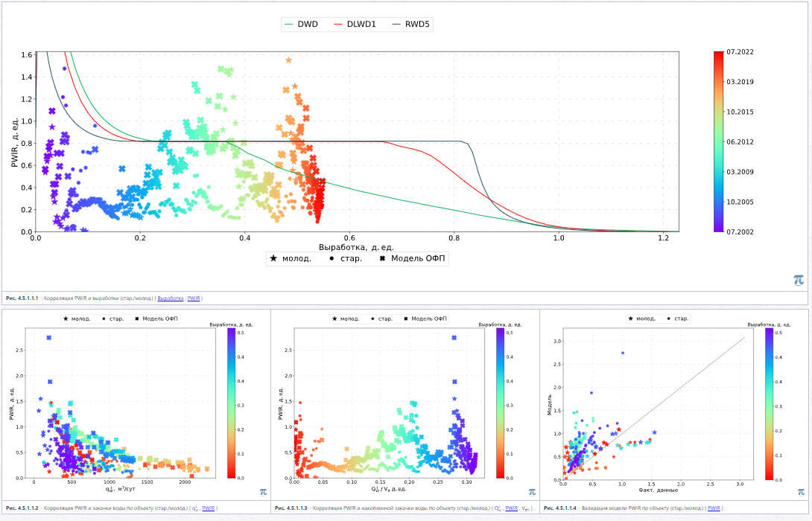
Task: Click the pi icon of figure 4.5.1.1.1
Action: [x=798, y=280]
